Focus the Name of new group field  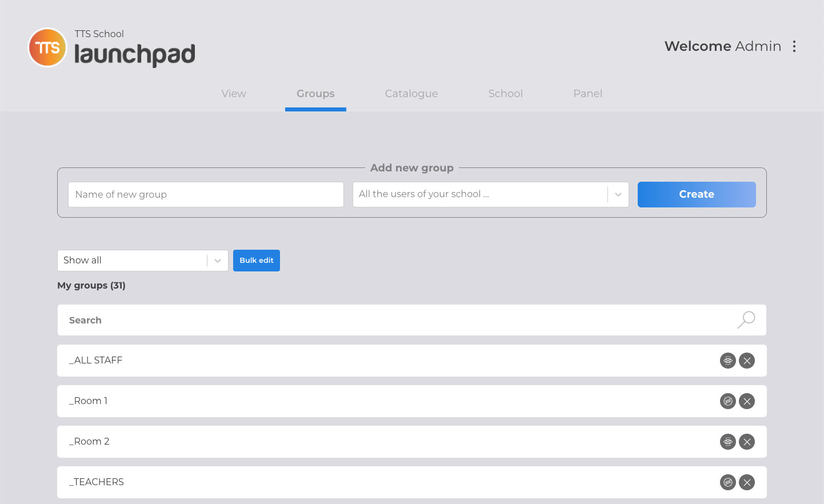206,194
